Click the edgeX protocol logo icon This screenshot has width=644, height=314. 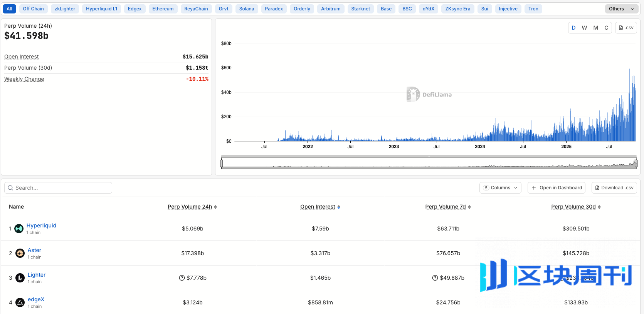tap(20, 302)
